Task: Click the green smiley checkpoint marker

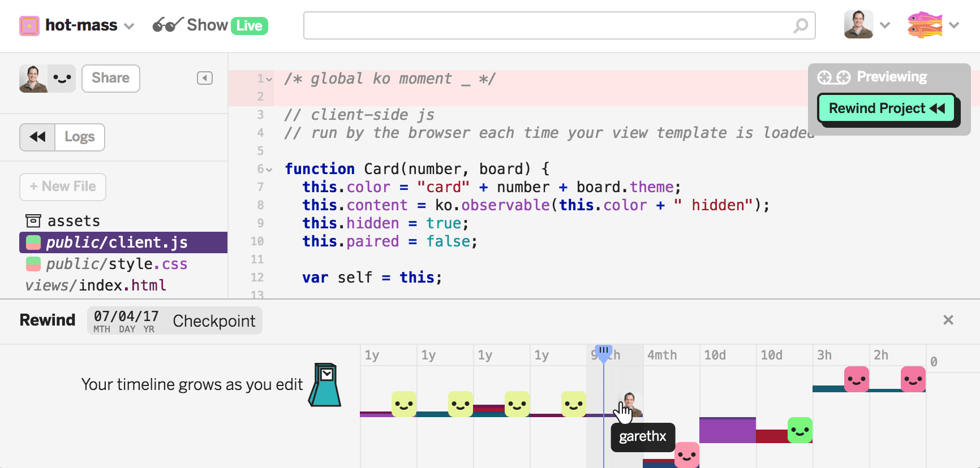Action: [x=800, y=430]
